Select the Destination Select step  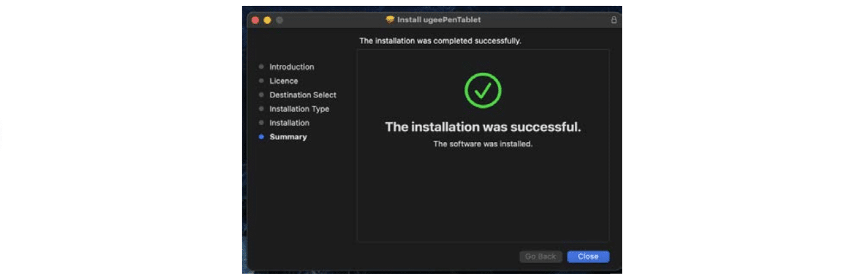(x=303, y=95)
